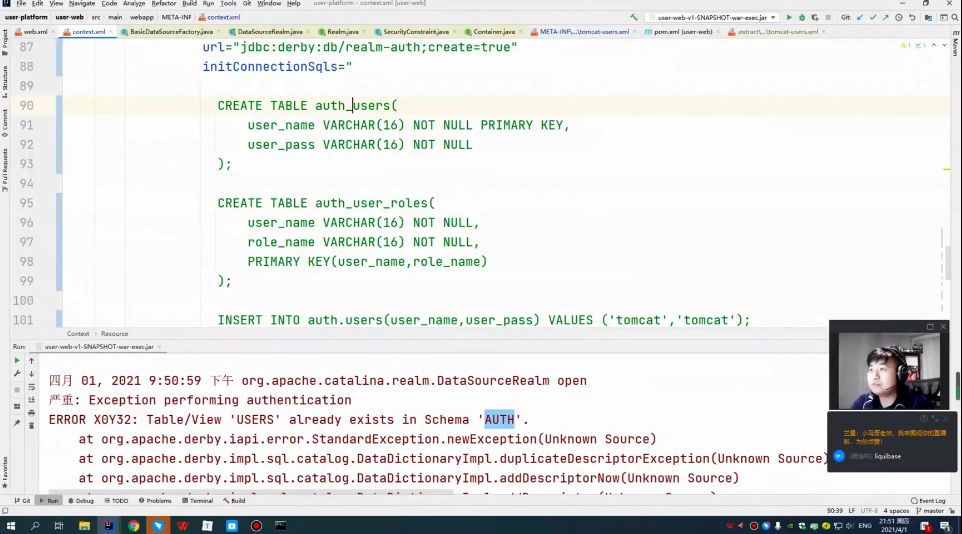This screenshot has width=962, height=534.
Task: Click the green Run button in top toolbar
Action: point(789,17)
